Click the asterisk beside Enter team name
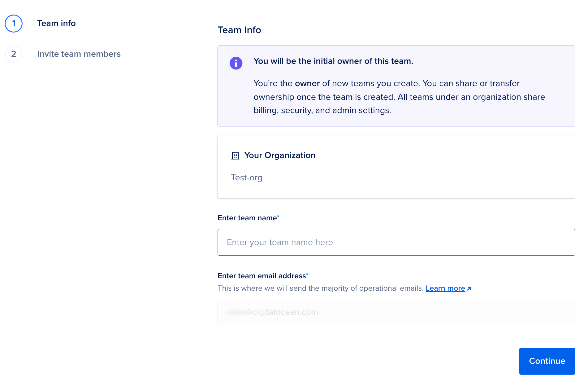The height and width of the screenshot is (383, 588). click(x=278, y=216)
